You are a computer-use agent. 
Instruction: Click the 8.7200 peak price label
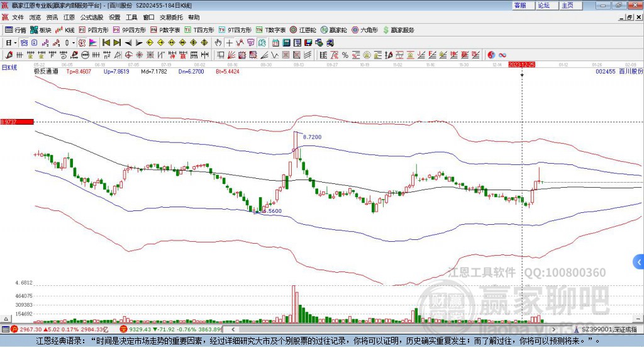312,137
